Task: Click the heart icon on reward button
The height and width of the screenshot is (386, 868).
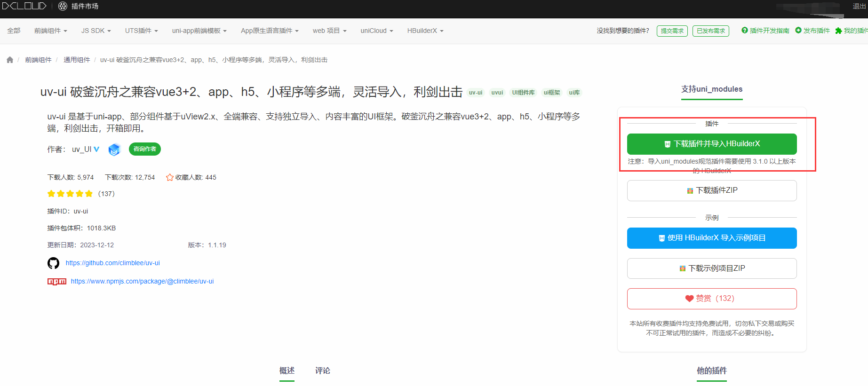Action: (689, 299)
